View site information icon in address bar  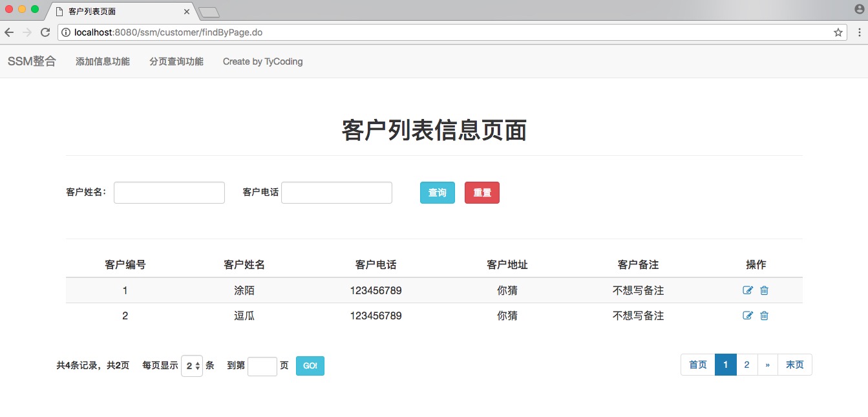[x=67, y=32]
